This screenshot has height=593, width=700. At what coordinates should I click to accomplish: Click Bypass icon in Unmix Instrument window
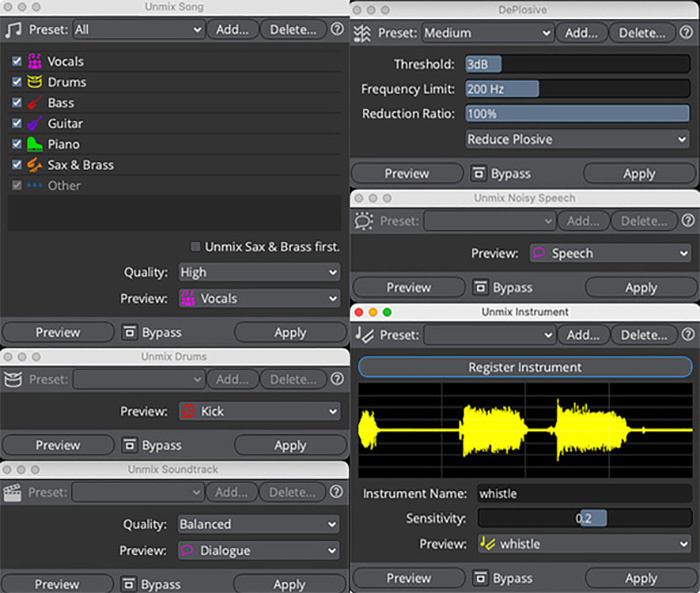coord(480,578)
